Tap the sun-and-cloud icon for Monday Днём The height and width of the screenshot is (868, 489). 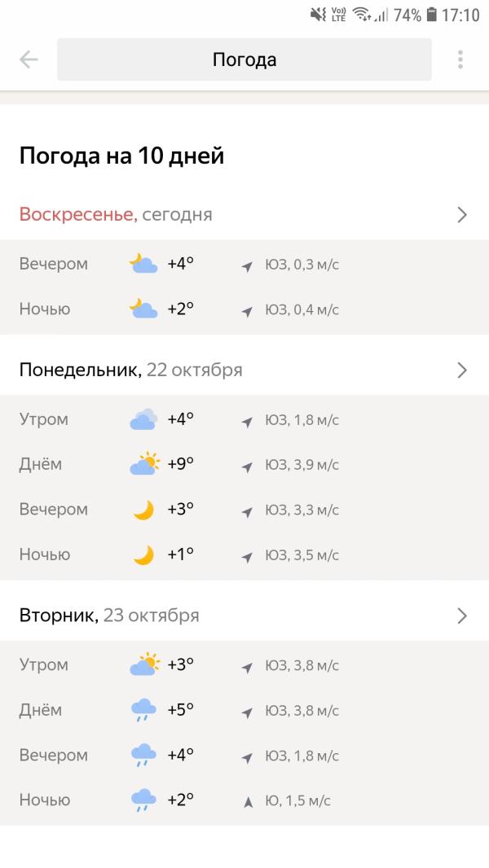pos(144,464)
